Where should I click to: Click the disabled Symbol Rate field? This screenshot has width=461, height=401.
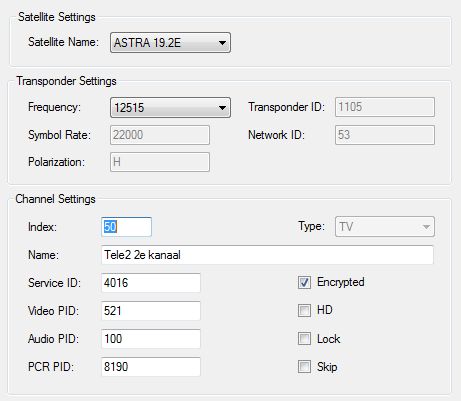tap(160, 135)
